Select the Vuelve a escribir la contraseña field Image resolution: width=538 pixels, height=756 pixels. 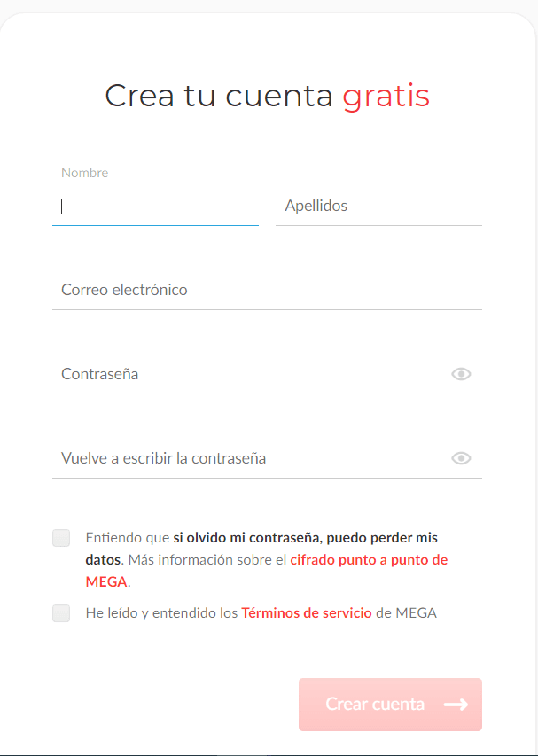[x=251, y=458]
